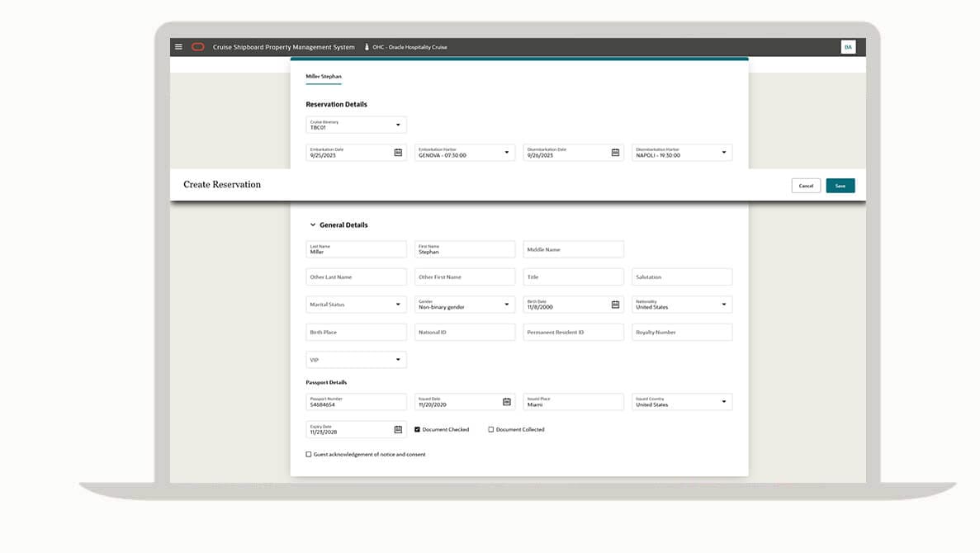Open the hamburger navigation menu
Screen dimensions: 980x553
pos(178,47)
